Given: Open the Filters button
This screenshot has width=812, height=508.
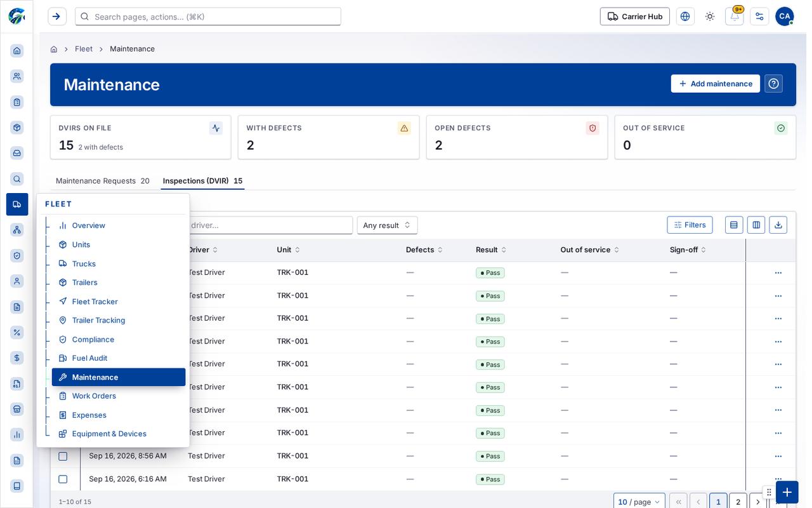Looking at the screenshot, I should point(690,225).
